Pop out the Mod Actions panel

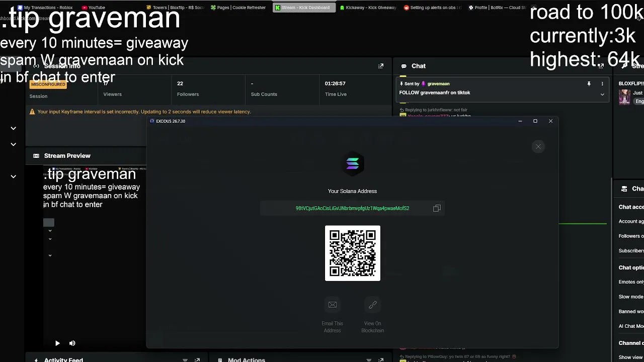pyautogui.click(x=381, y=360)
